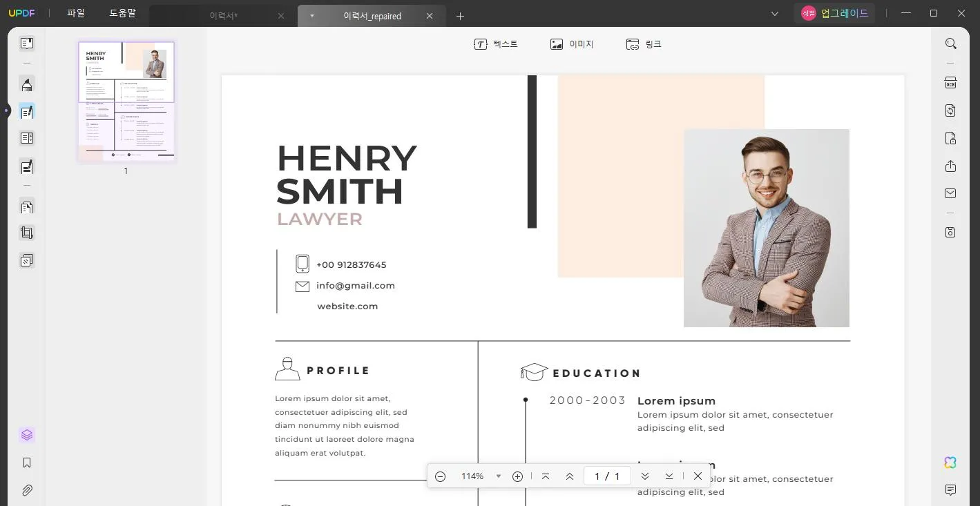Screen dimensions: 980x506
Task: Click the Save as other icon
Action: tap(951, 232)
